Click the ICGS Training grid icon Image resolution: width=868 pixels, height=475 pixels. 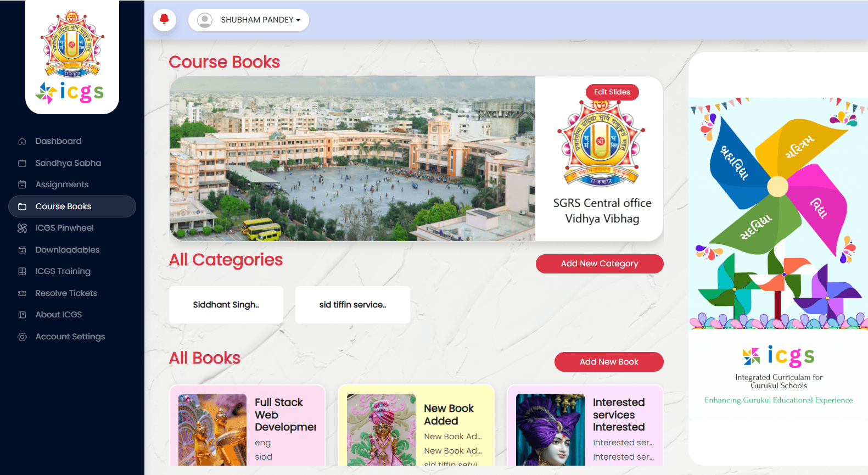(x=23, y=271)
